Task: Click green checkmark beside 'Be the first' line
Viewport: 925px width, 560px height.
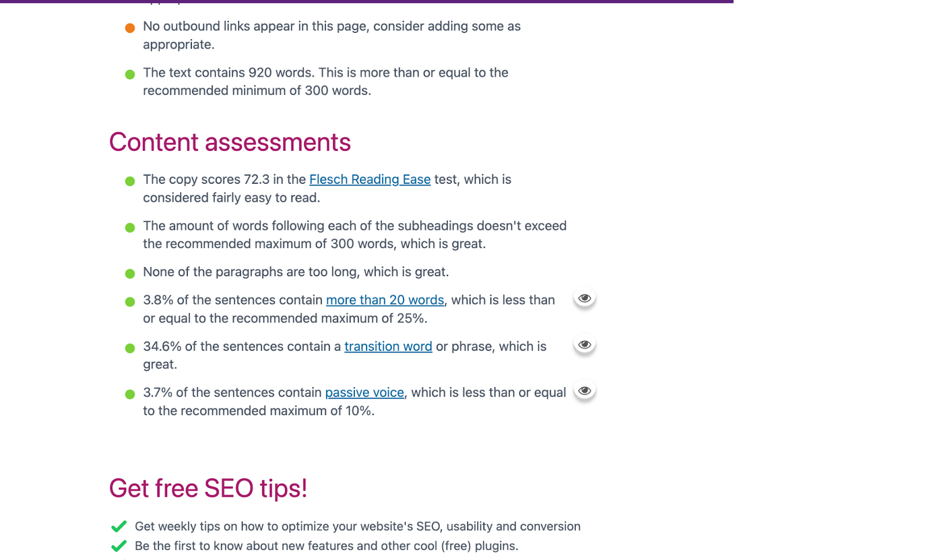Action: 119,546
